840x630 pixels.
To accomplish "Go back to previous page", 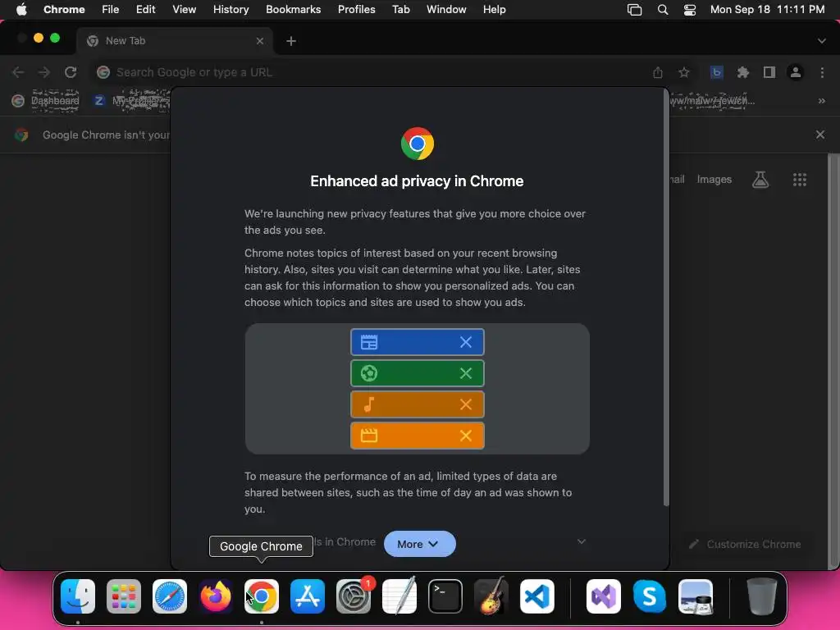I will [x=18, y=72].
